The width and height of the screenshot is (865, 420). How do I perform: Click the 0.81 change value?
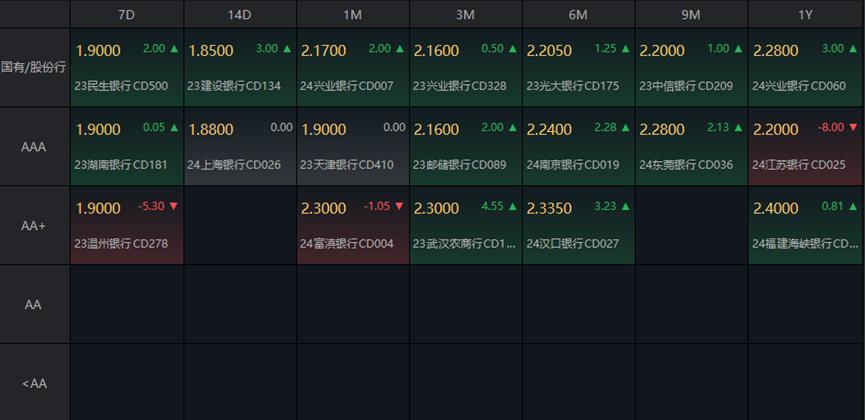[x=833, y=206]
